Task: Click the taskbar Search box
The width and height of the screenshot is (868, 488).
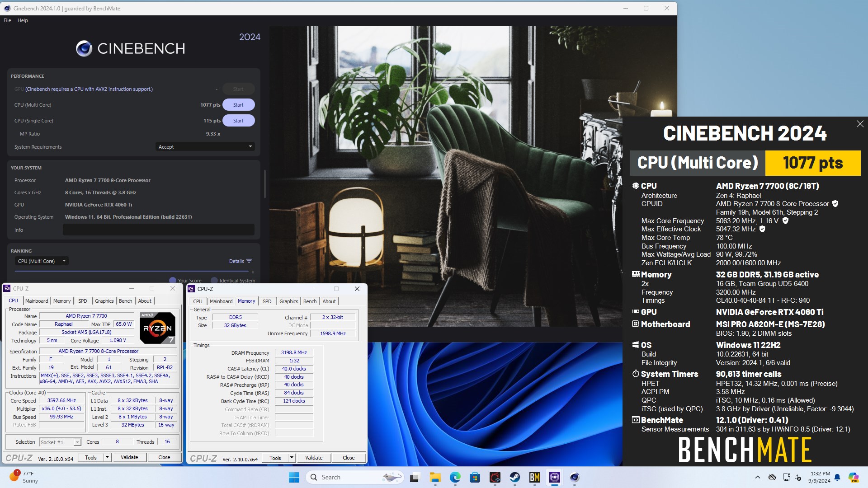Action: [354, 477]
